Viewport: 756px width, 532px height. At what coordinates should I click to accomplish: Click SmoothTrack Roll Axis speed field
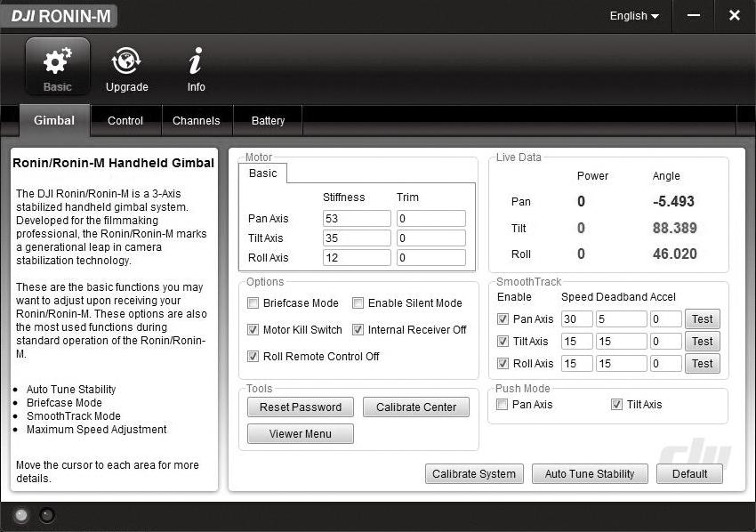click(x=577, y=363)
